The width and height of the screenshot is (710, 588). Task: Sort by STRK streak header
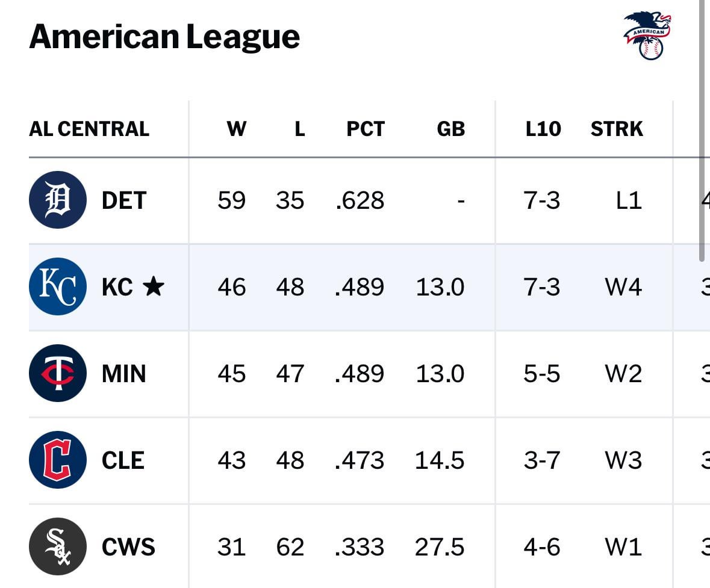tap(617, 129)
